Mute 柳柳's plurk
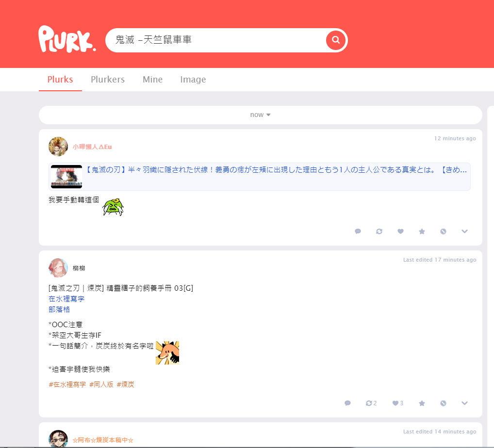Viewport: 494px width, 448px height. tap(443, 403)
